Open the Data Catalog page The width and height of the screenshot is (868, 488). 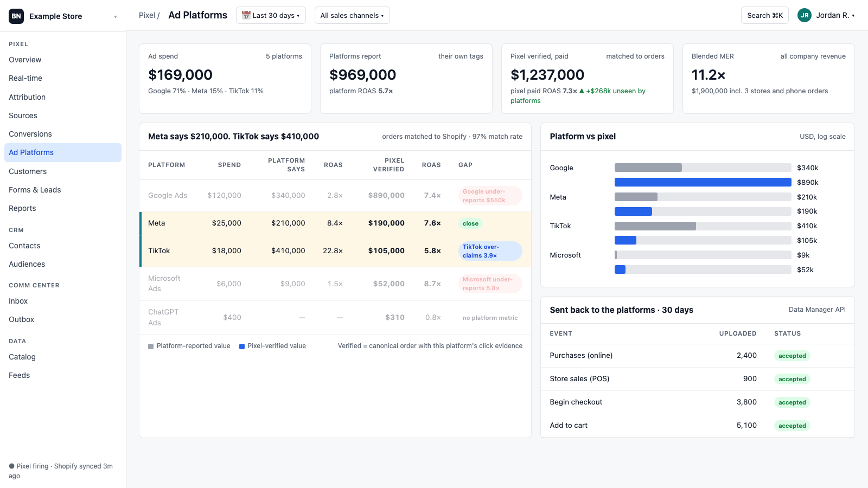tap(63, 357)
